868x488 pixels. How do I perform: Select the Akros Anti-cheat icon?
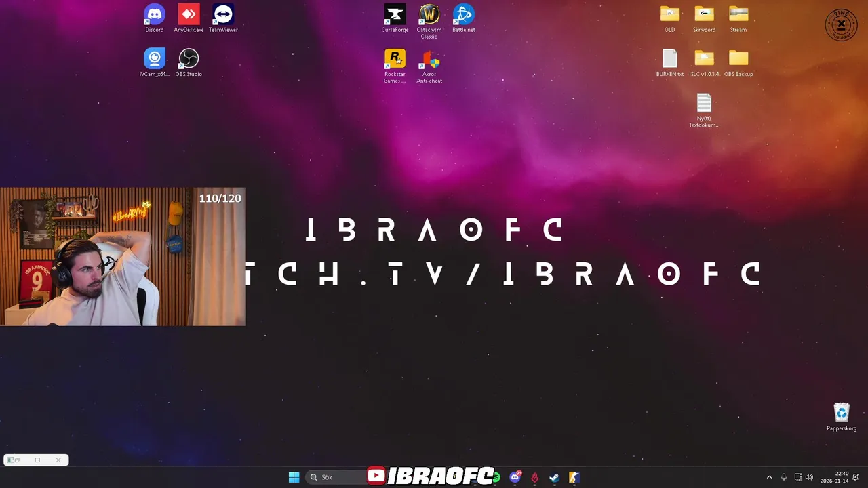click(429, 66)
